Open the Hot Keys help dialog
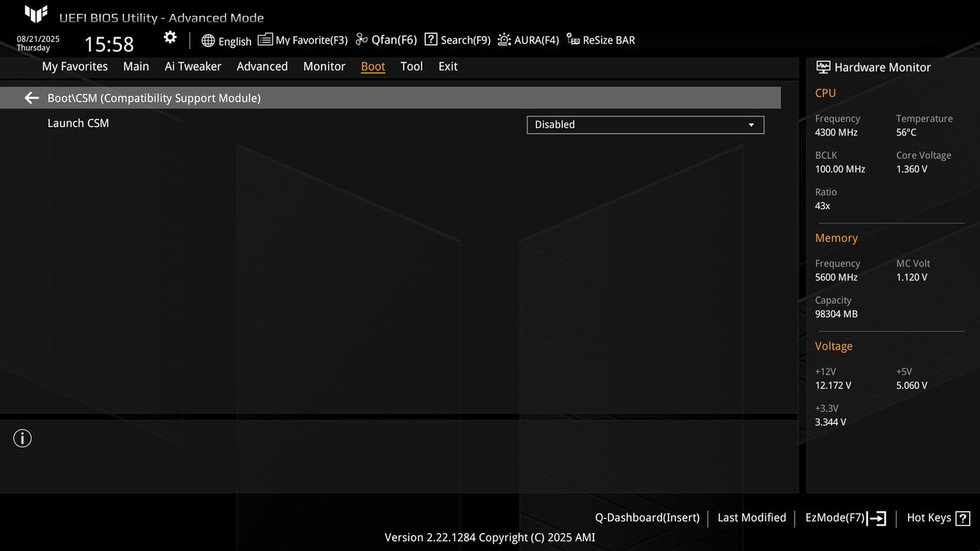The height and width of the screenshot is (551, 980). (938, 518)
